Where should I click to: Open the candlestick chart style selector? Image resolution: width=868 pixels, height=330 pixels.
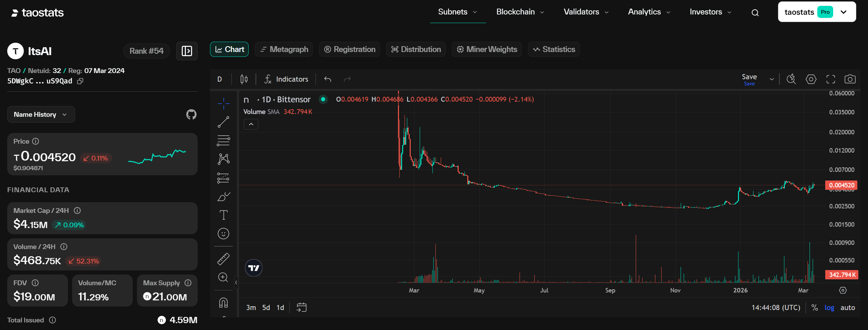point(244,79)
